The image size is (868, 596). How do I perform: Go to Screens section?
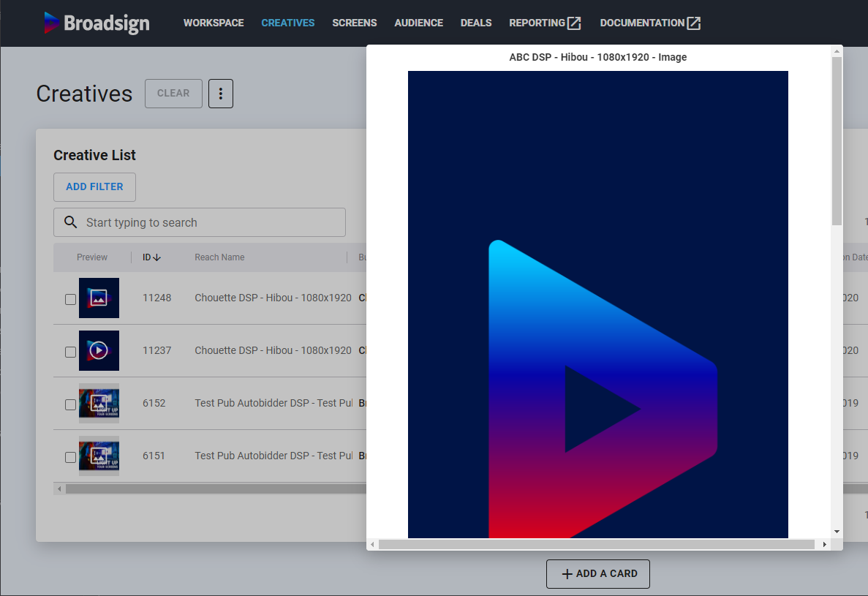pyautogui.click(x=354, y=23)
